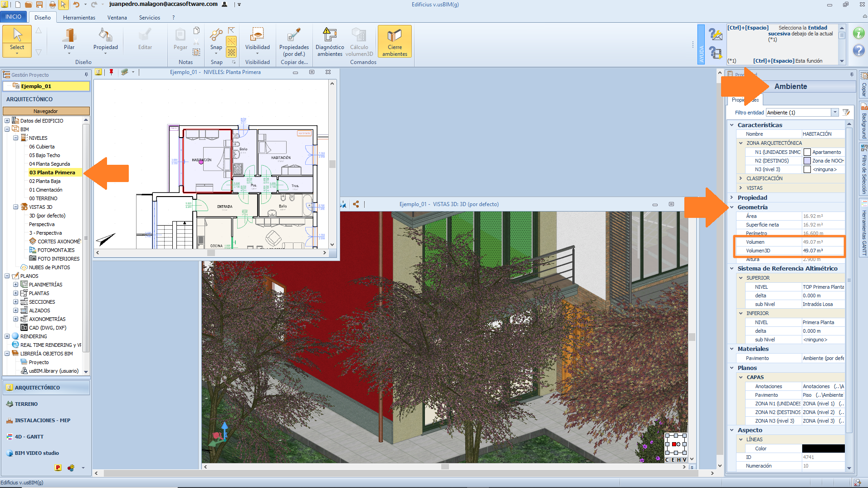
Task: Open Filtro entidad Ambiente dropdown
Action: (x=834, y=113)
